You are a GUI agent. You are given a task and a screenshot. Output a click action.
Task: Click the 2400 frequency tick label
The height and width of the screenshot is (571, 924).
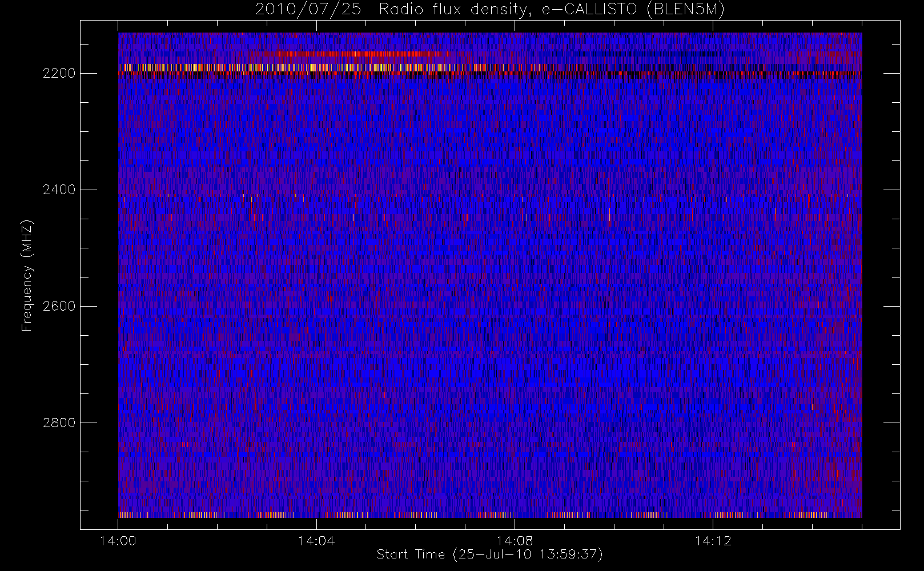click(x=59, y=190)
